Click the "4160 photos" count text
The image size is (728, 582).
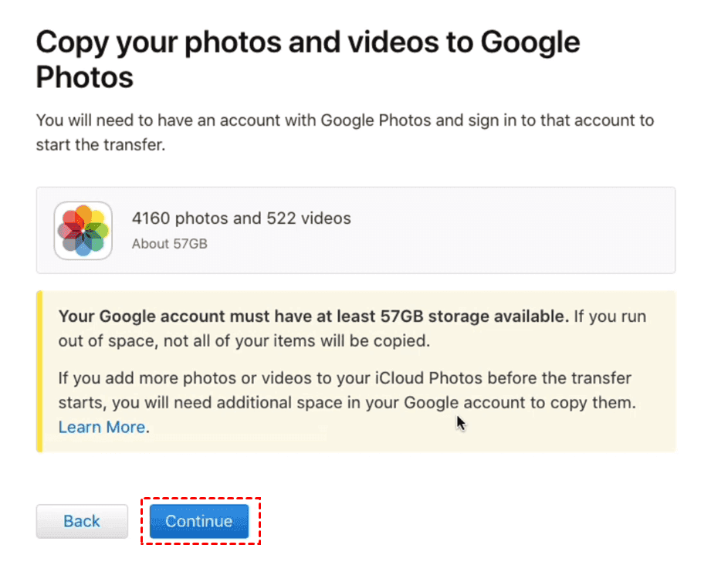tap(181, 218)
